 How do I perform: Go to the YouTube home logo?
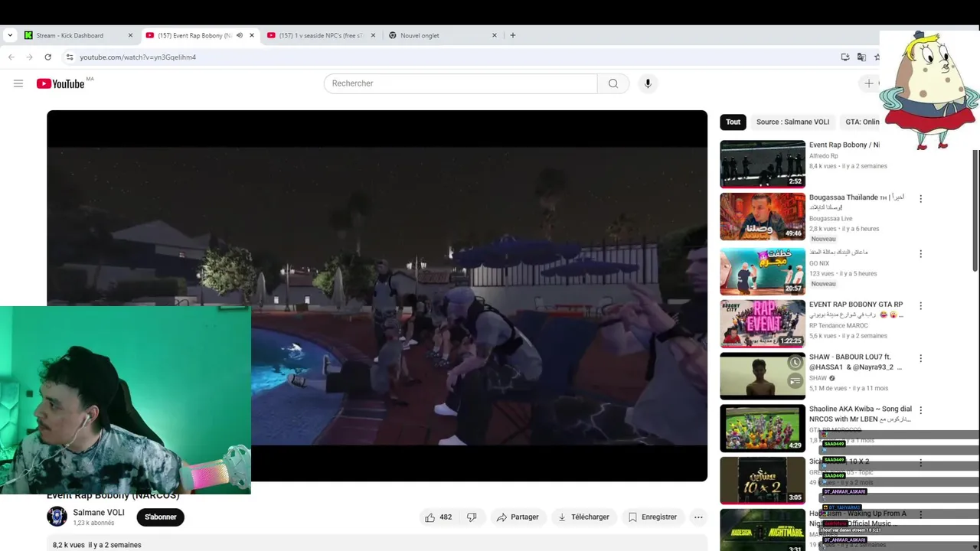tap(60, 83)
